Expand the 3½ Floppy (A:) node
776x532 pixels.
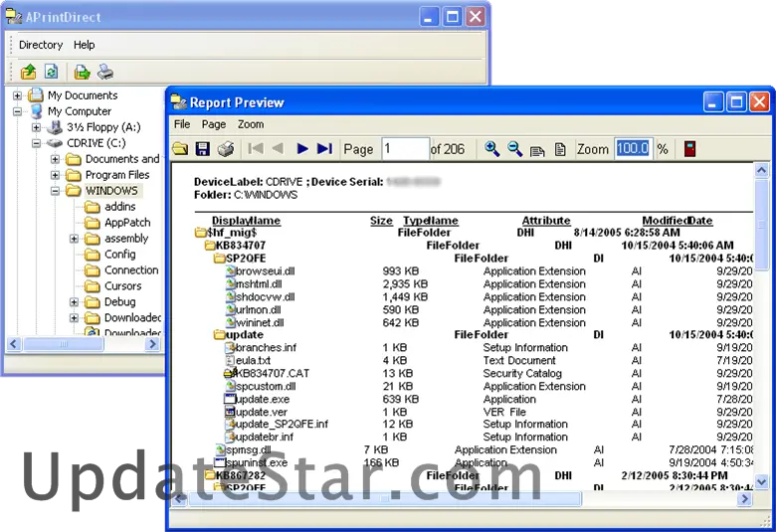click(x=36, y=127)
